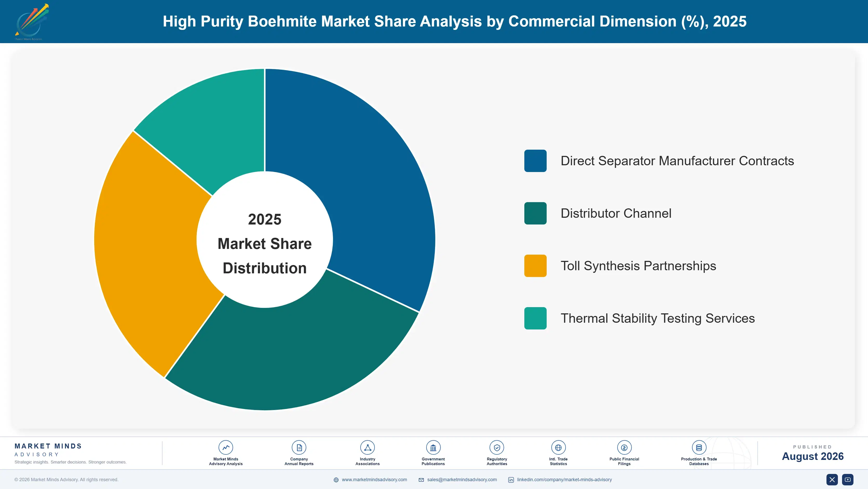
Task: Click the blue Direct Separator Manufacturer Contracts swatch
Action: click(x=535, y=161)
